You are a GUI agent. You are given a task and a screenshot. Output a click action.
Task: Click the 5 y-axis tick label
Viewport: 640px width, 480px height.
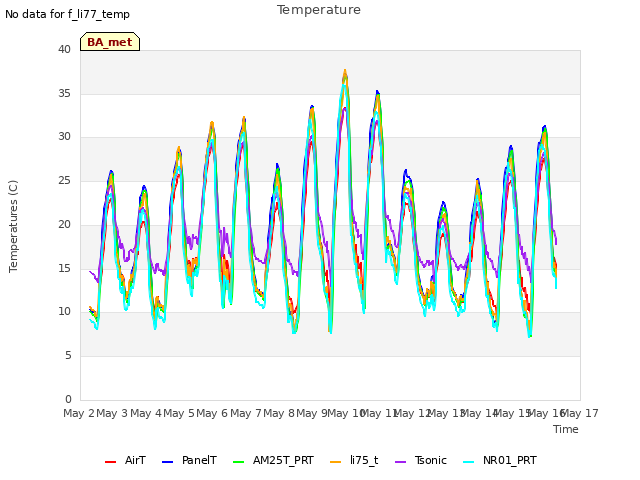(x=68, y=356)
